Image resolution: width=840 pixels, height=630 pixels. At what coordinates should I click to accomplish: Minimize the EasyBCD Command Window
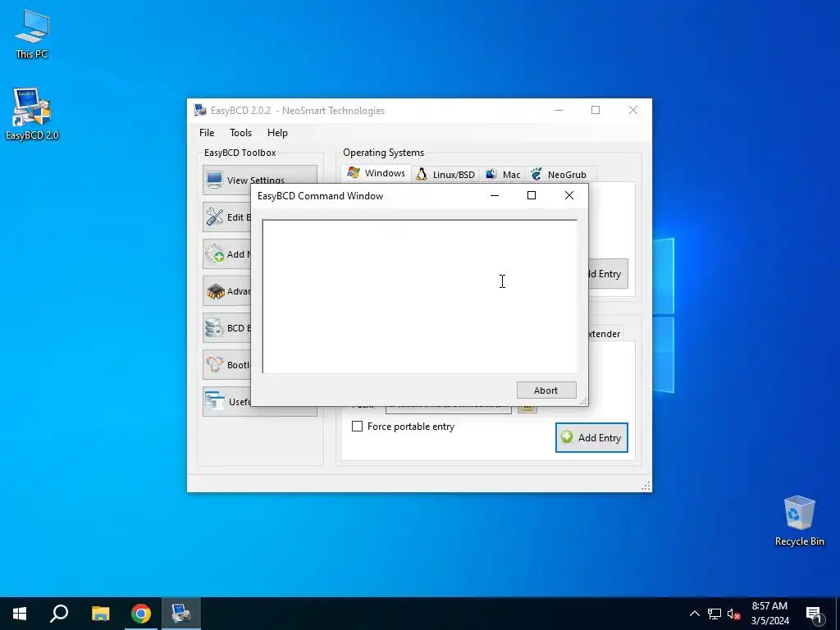pyautogui.click(x=495, y=195)
